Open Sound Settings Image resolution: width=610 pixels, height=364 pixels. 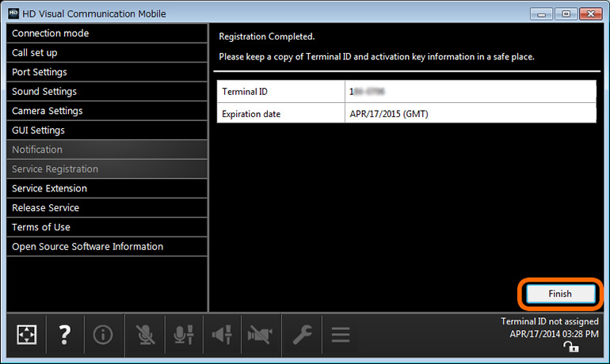[x=107, y=92]
